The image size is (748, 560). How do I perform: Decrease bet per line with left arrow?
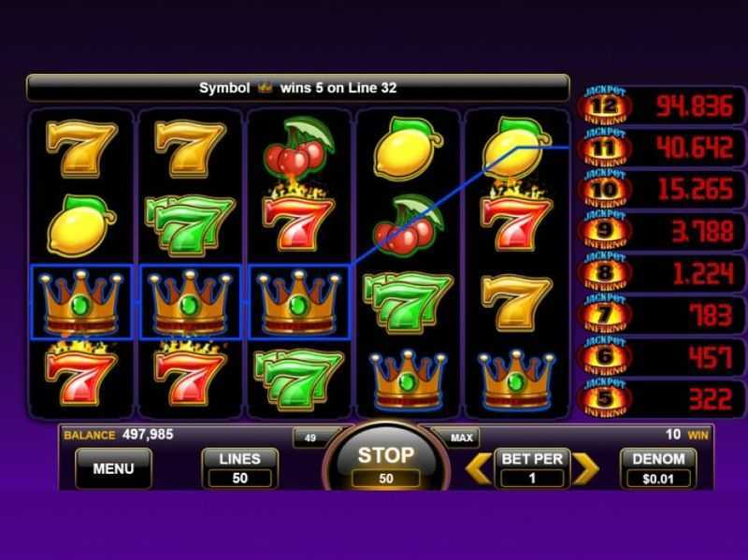pos(479,469)
